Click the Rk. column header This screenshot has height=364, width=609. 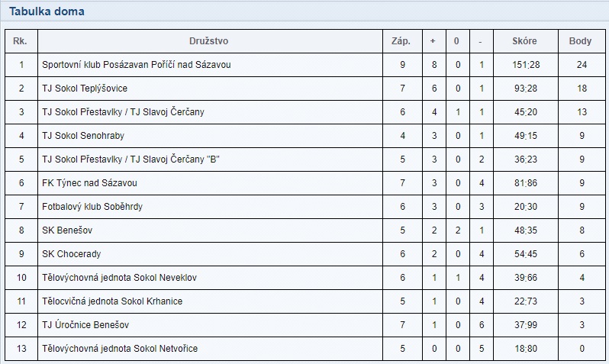pyautogui.click(x=20, y=41)
